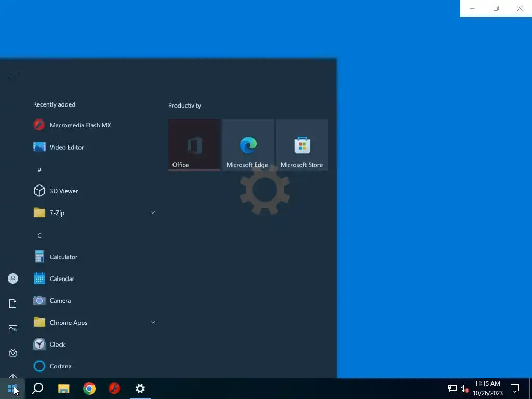Click the 'C' letter group header

[x=39, y=235]
